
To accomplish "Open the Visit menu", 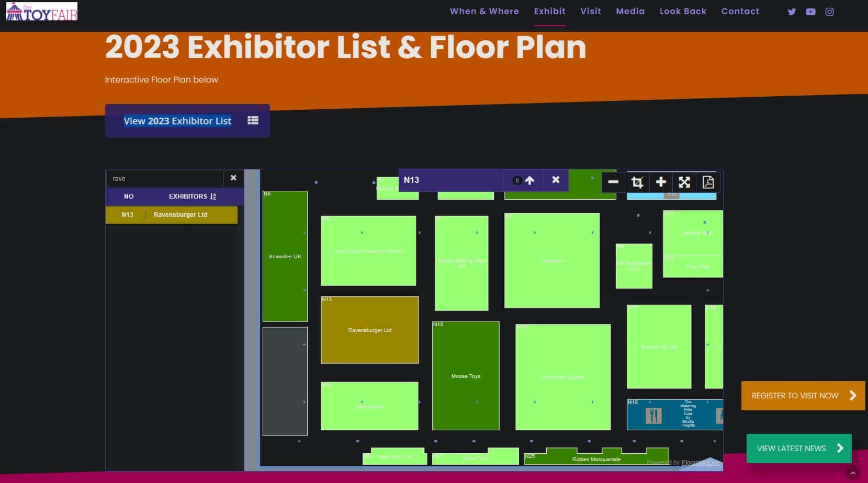I will pyautogui.click(x=591, y=11).
